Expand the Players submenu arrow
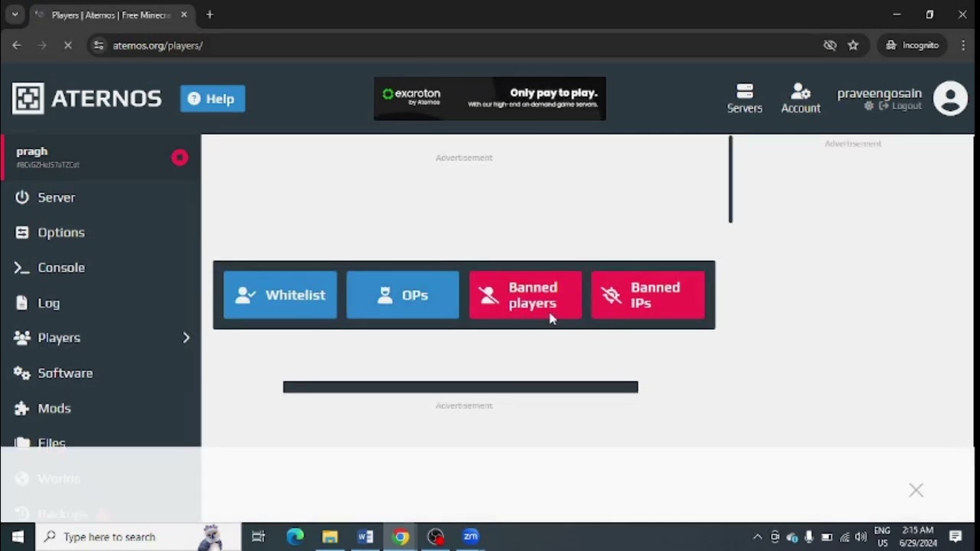 (186, 337)
